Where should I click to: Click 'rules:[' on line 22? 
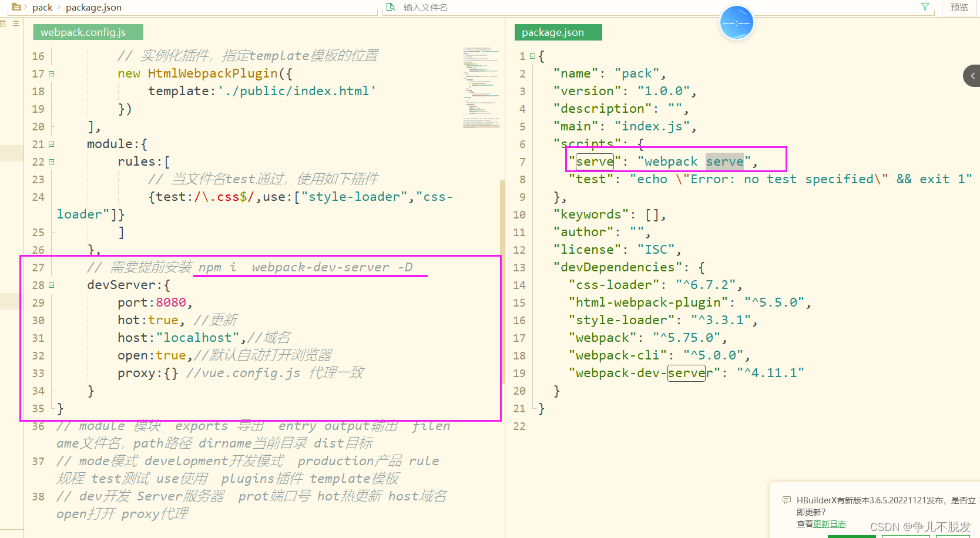coord(144,162)
